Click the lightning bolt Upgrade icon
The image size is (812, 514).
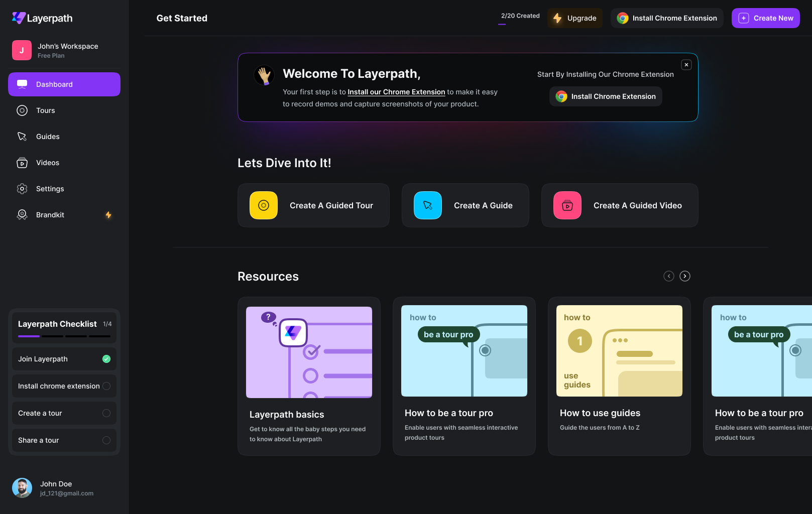[558, 18]
